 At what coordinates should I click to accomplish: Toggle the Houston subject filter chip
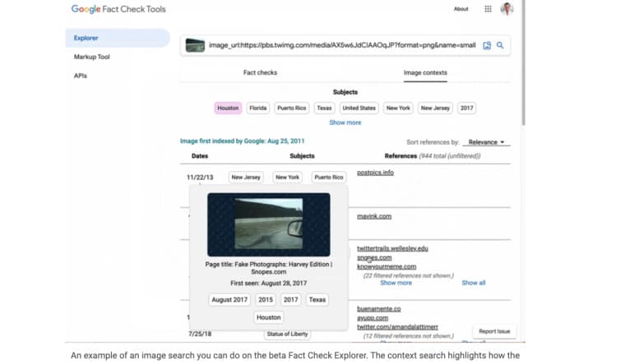[228, 108]
